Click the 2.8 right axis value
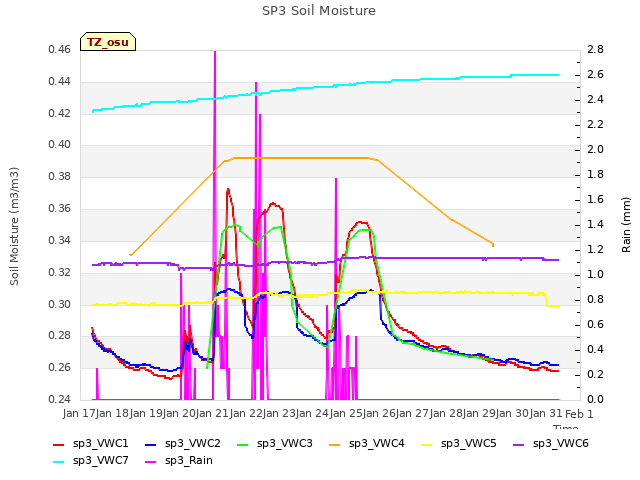This screenshot has width=640, height=480. click(596, 49)
